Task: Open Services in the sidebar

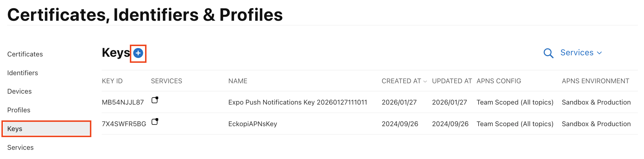Action: 20,147
